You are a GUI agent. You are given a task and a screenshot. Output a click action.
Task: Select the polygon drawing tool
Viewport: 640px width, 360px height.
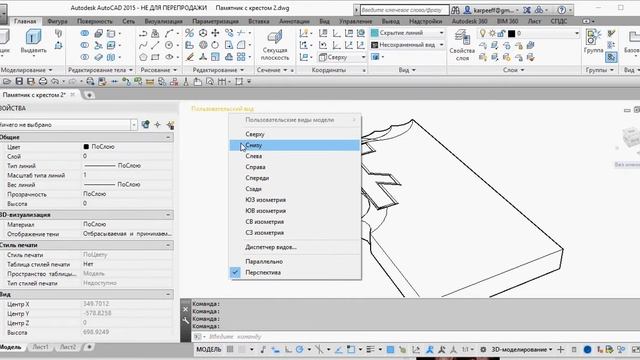click(x=143, y=57)
